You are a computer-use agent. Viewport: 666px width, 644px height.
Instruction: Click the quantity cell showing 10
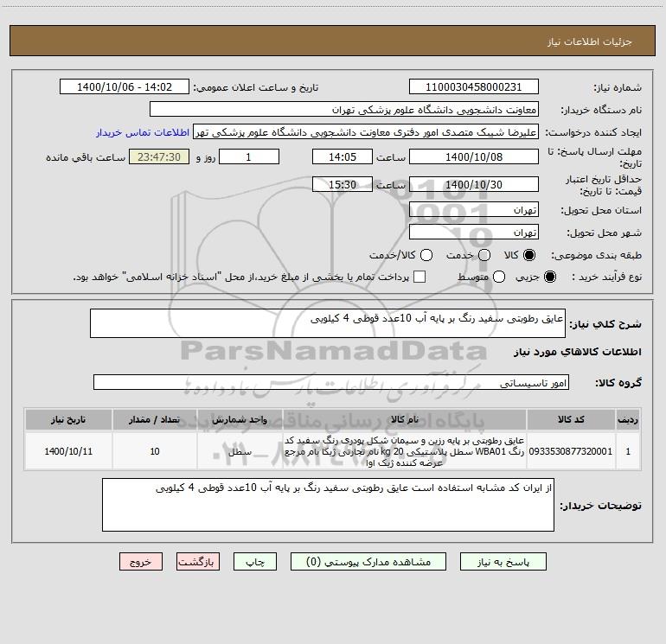[x=155, y=451]
